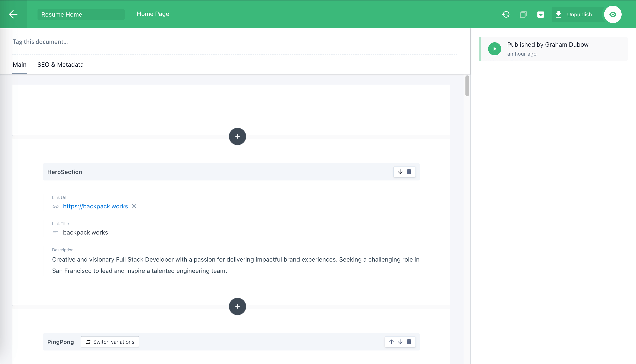Click the duplicate document icon
The height and width of the screenshot is (364, 636).
click(x=523, y=15)
